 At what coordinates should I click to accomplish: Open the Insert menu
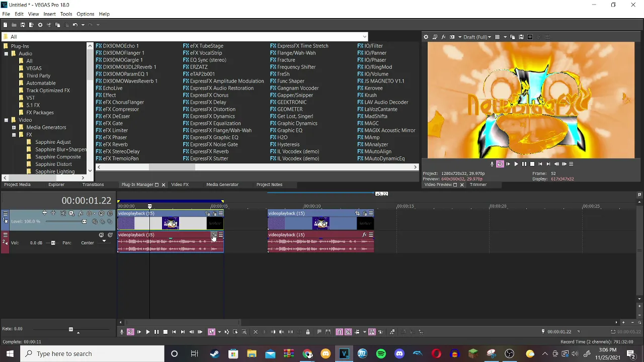(x=49, y=14)
